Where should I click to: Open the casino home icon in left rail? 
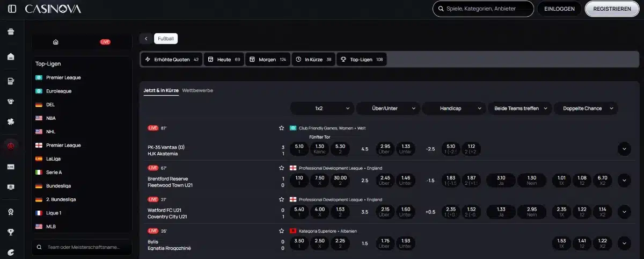coord(11,56)
